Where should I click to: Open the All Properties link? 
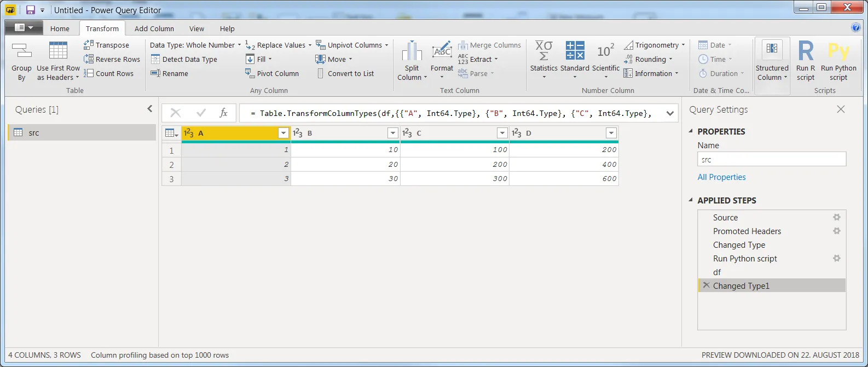click(x=721, y=177)
